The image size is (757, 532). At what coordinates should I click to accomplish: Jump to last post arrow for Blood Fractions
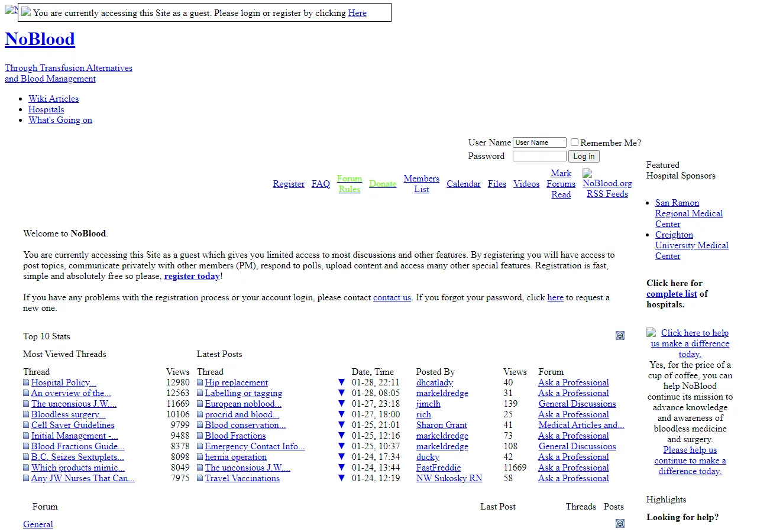point(341,436)
